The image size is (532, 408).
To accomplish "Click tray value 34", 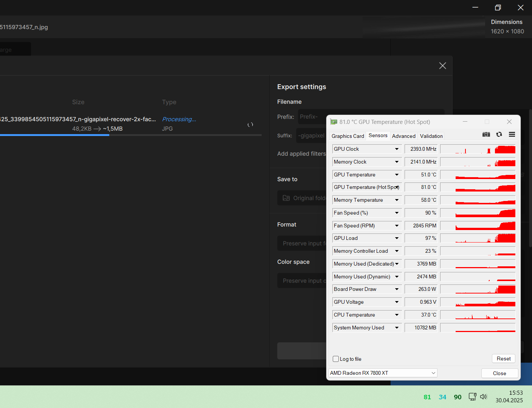I will 442,397.
